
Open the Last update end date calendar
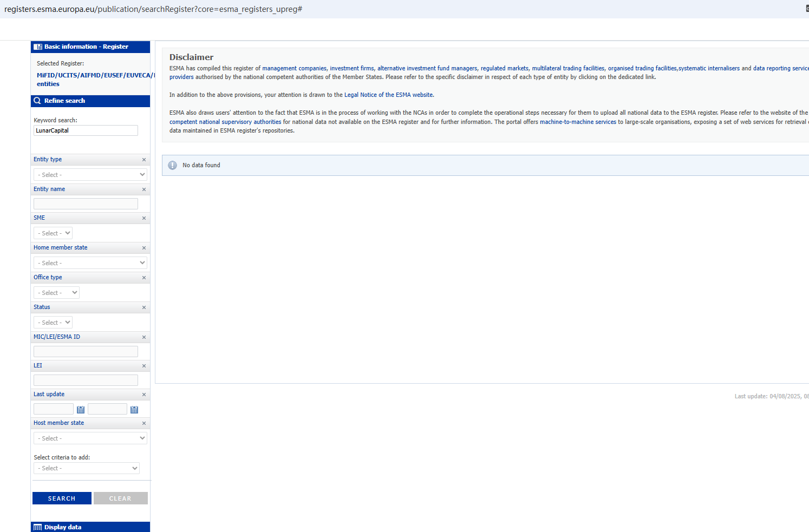[x=134, y=410]
